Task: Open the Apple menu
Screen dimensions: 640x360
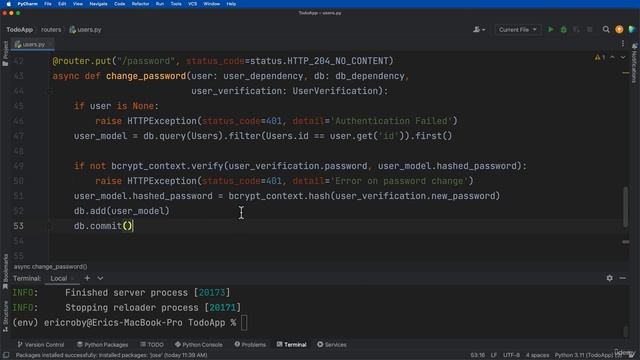Action: 8,4
